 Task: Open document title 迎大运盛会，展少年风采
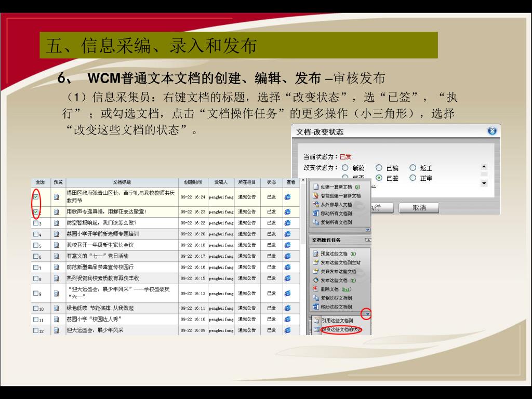tap(95, 330)
